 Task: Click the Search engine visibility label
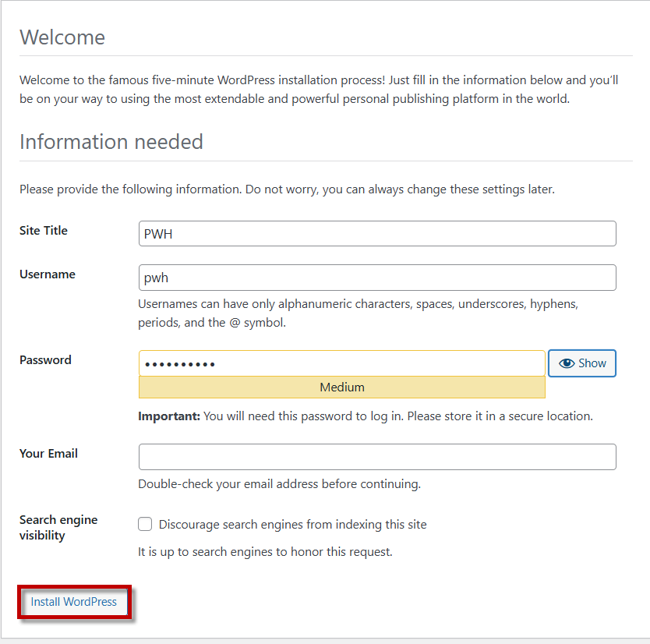point(58,528)
